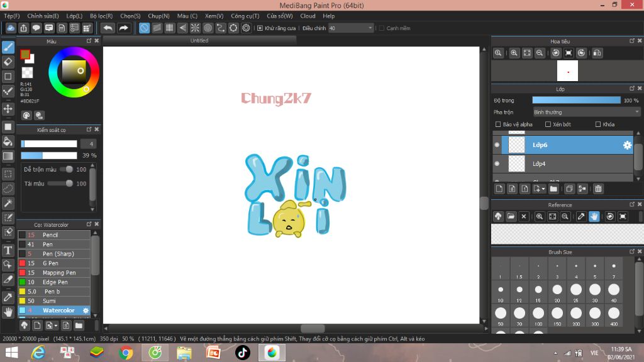Enable Xén bớt checkbox
Viewport: 644px width, 362px height.
pos(548,124)
